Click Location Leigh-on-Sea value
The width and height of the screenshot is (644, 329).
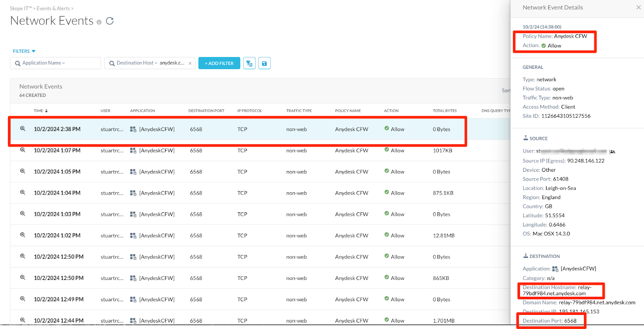[561, 188]
